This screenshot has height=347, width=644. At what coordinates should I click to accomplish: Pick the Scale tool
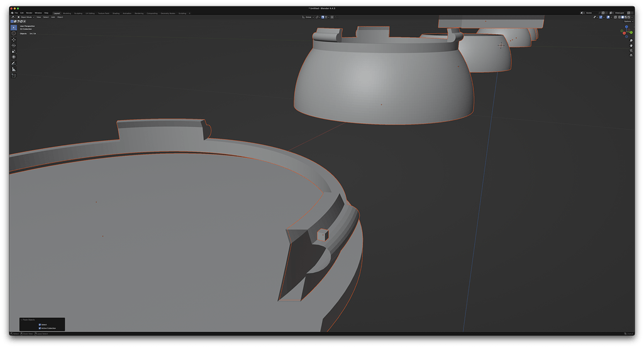click(14, 52)
